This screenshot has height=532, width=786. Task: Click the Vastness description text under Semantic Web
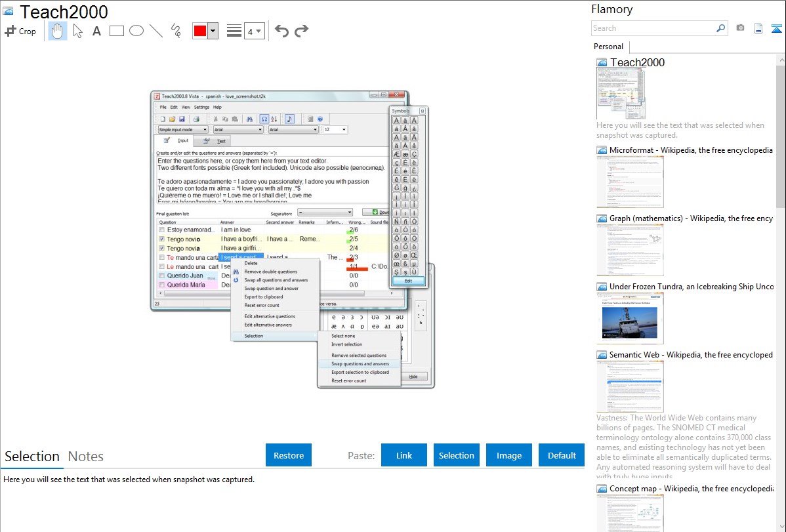[x=684, y=447]
